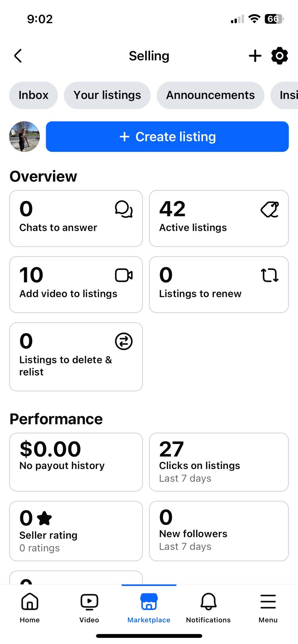
Task: Select the Inbox chip
Action: pos(33,95)
